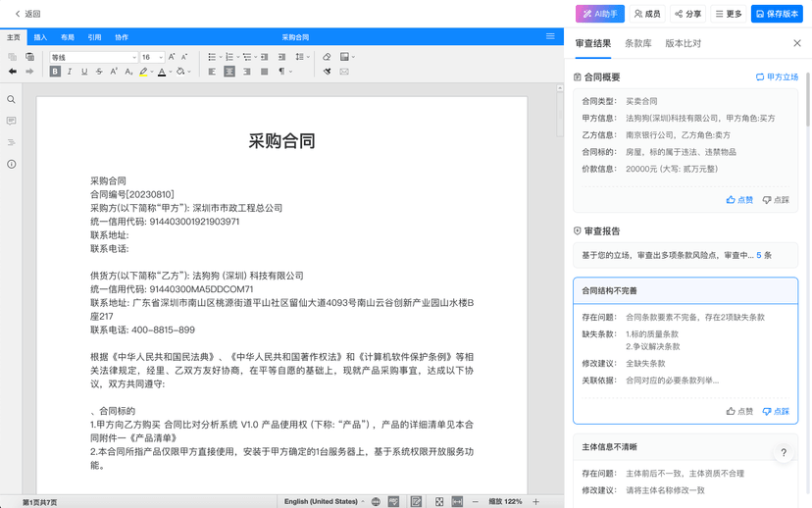This screenshot has height=508, width=812.
Task: Click the undo arrow icon
Action: pos(13,72)
